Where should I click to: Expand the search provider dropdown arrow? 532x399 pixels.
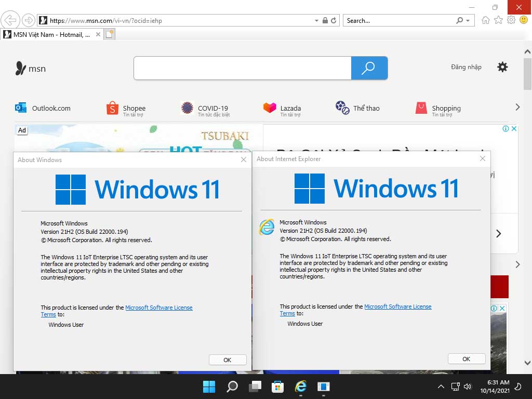coord(468,21)
